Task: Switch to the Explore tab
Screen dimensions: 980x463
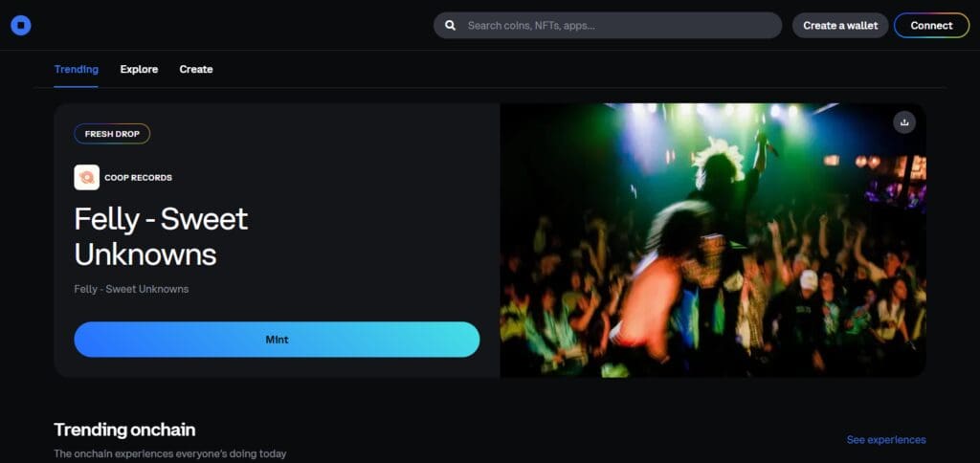Action: coord(139,70)
